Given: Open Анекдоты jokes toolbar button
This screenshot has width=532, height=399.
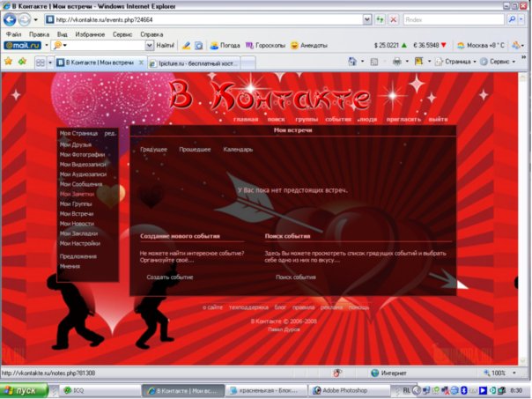Looking at the screenshot, I should [x=309, y=45].
